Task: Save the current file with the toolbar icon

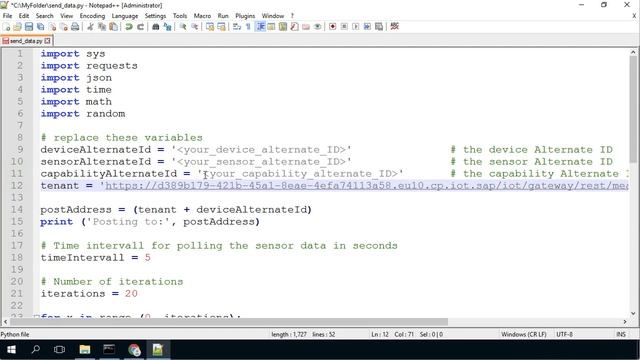Action: pyautogui.click(x=29, y=27)
